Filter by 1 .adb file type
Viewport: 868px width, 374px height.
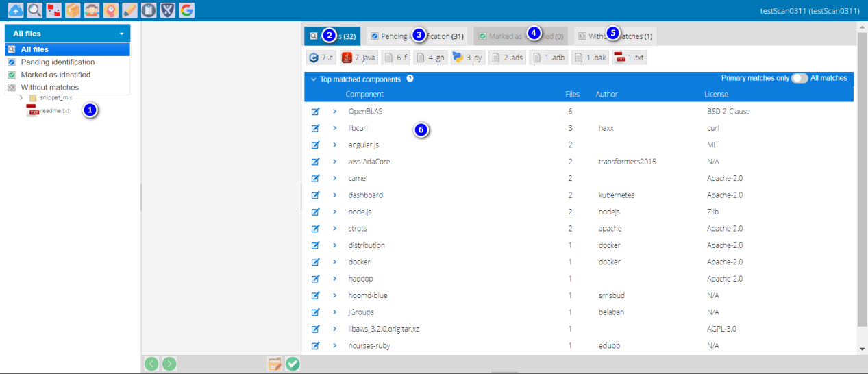tap(549, 58)
